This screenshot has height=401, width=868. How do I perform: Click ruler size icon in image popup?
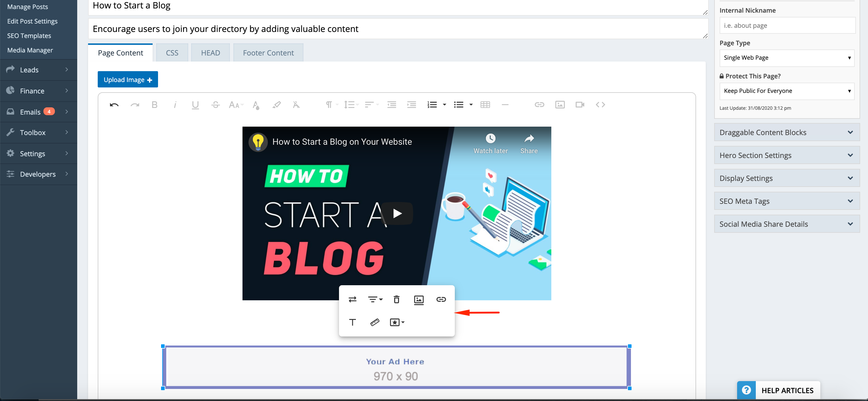pyautogui.click(x=375, y=322)
